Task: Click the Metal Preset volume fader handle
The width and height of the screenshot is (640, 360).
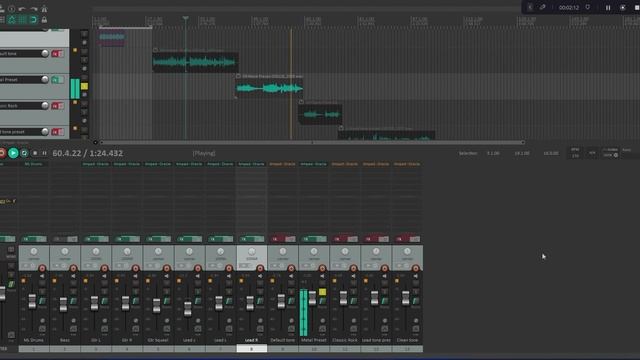Action: tap(312, 298)
